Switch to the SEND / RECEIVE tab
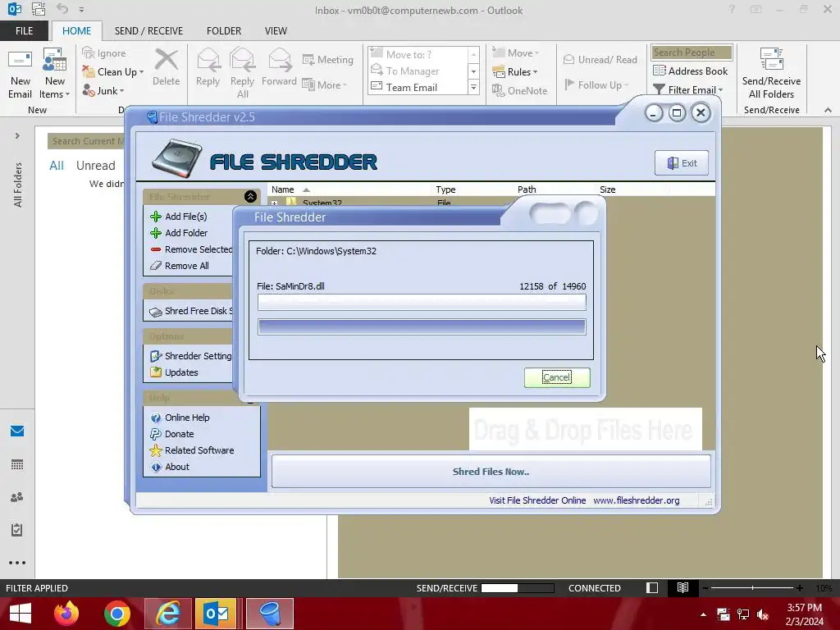Screen dimensions: 840x630 148,30
